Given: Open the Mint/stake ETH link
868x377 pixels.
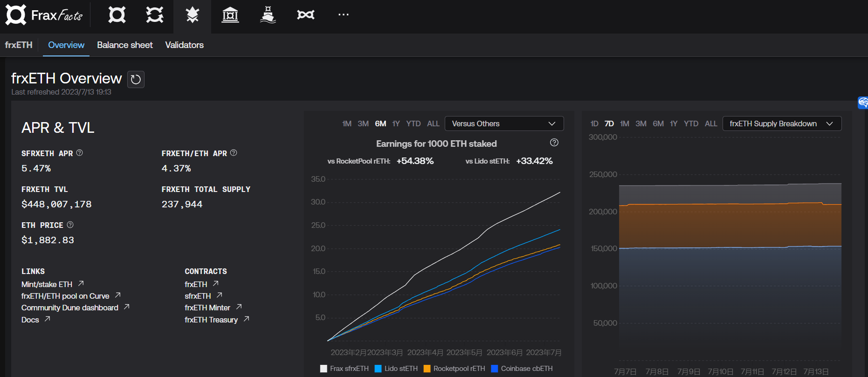Looking at the screenshot, I should coord(47,284).
